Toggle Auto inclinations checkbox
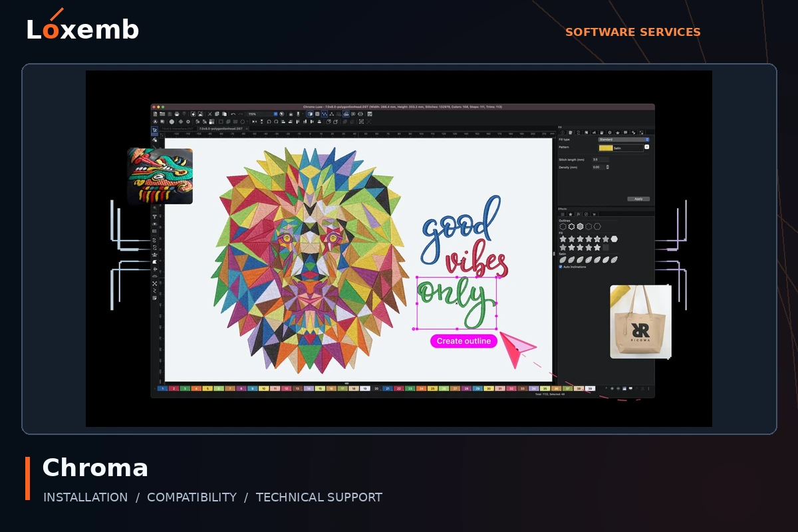Screen dimensions: 798x532 click(x=561, y=267)
